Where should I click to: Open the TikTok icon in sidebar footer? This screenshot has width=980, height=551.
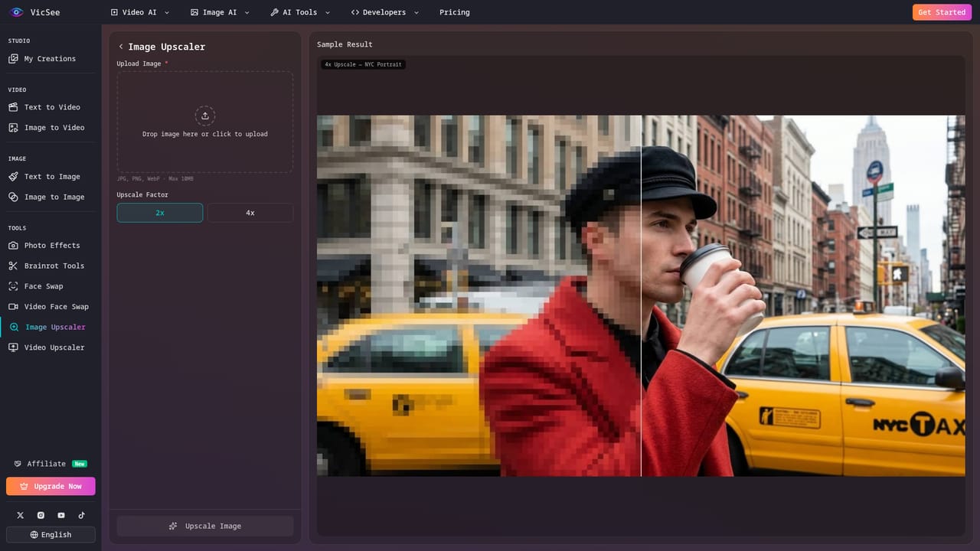(81, 515)
